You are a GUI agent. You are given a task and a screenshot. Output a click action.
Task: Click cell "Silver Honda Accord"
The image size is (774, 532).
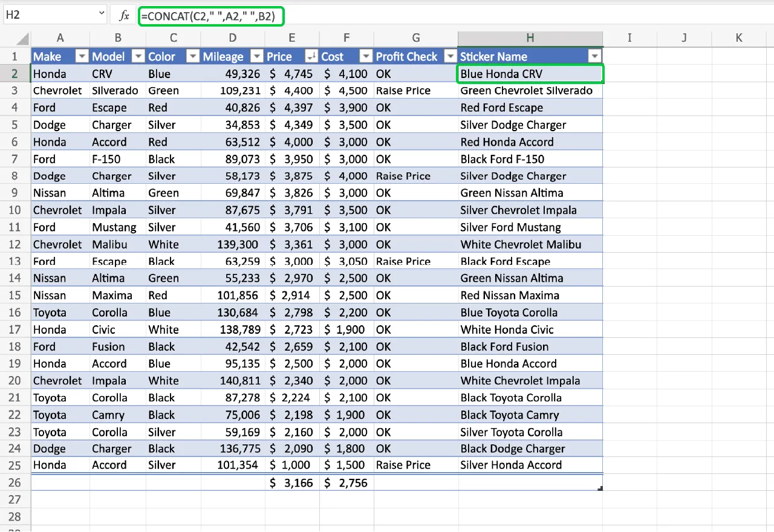coord(530,465)
